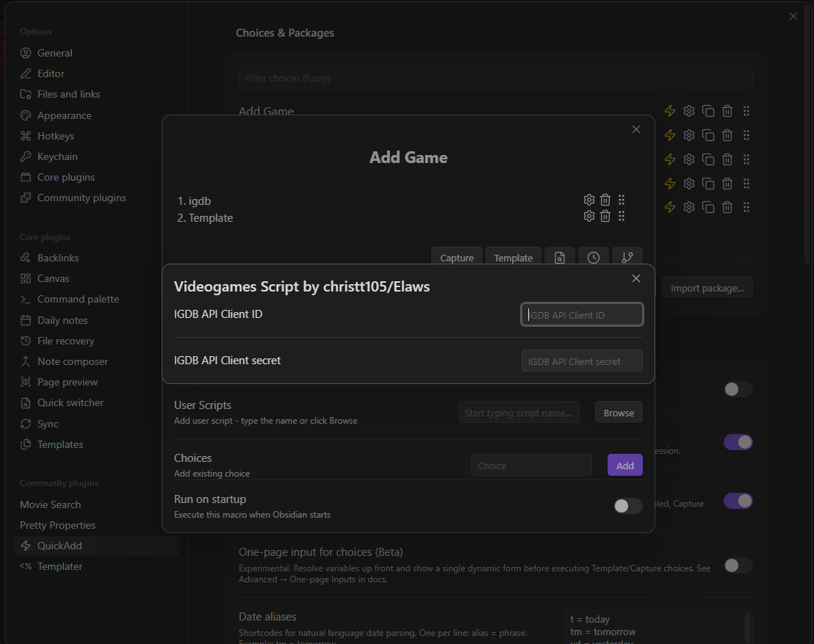Close the Obsidian settings window
The width and height of the screenshot is (814, 644).
pos(793,16)
